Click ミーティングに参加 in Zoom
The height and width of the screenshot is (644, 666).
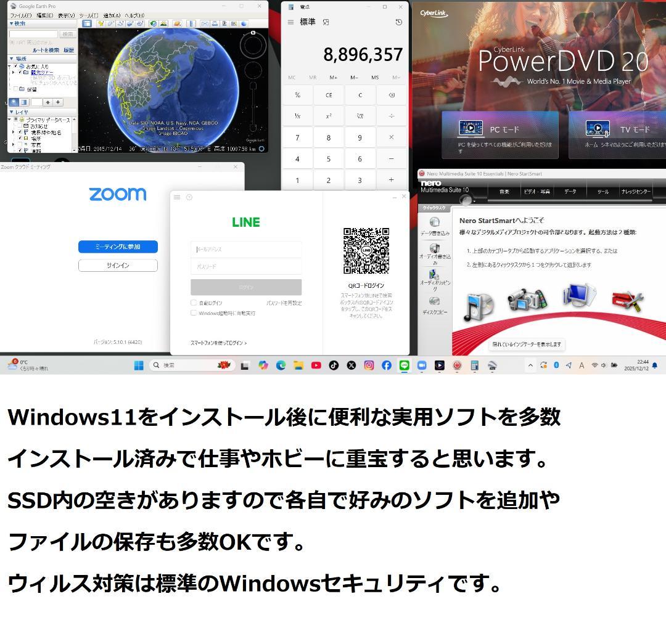(118, 247)
